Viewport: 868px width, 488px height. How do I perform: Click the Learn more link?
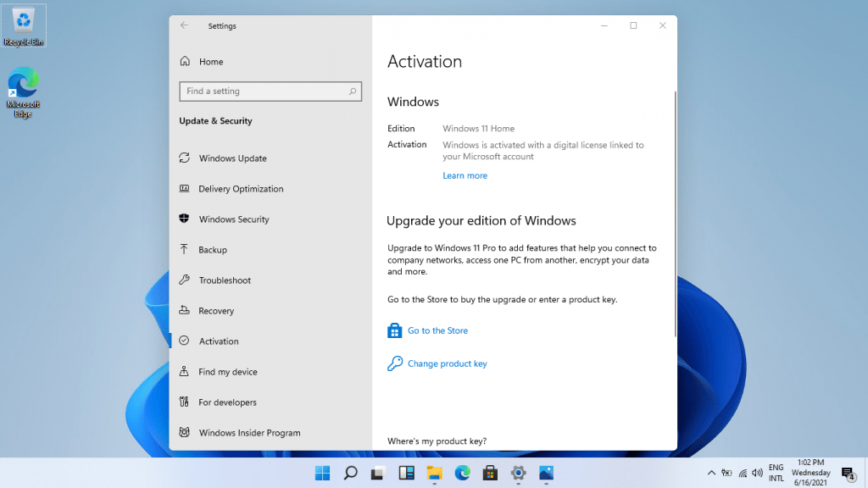pos(465,176)
